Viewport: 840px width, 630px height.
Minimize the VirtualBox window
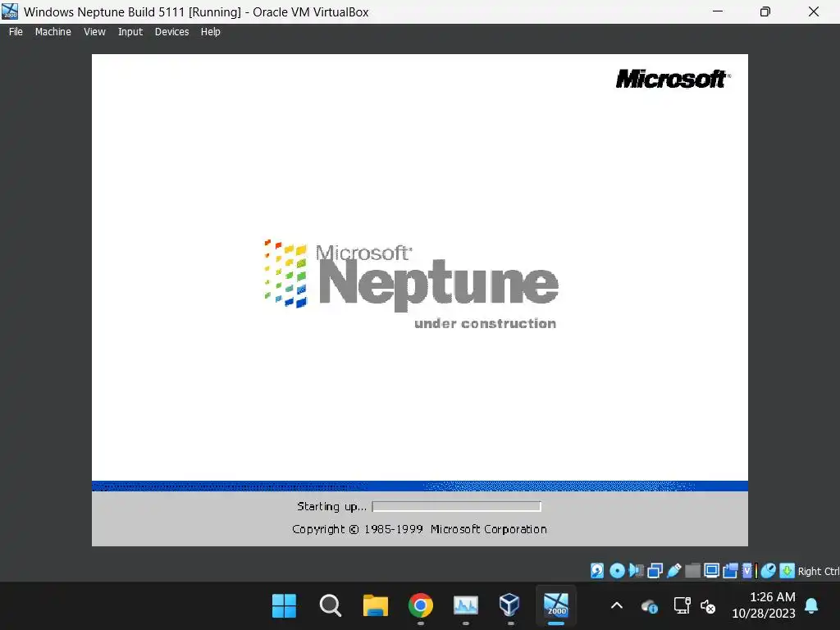[x=718, y=11]
